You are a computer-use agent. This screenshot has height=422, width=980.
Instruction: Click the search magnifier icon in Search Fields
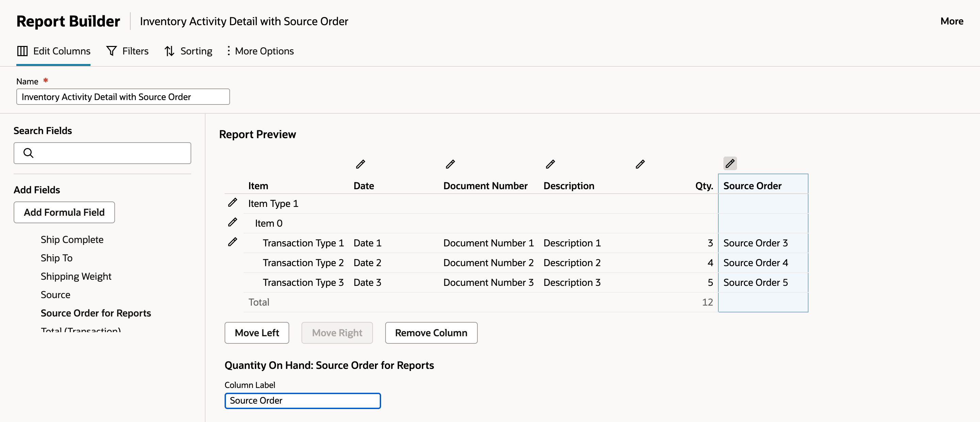point(29,153)
